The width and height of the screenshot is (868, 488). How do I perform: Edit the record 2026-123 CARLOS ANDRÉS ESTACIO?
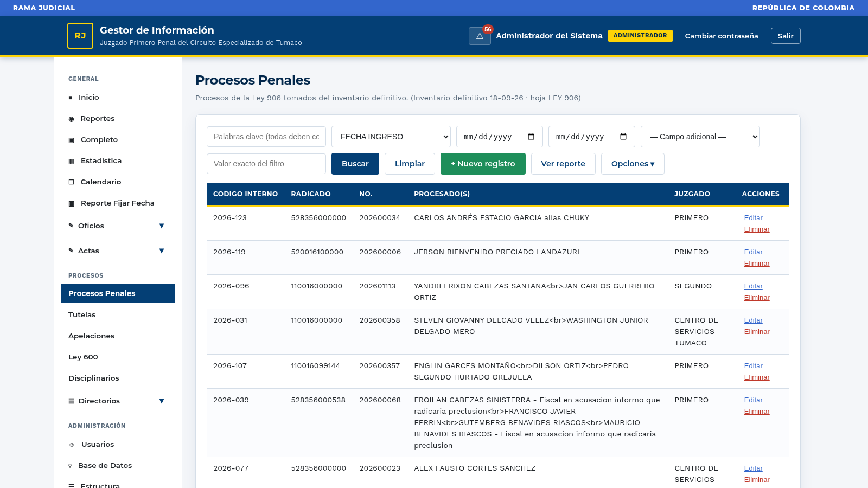pos(753,218)
